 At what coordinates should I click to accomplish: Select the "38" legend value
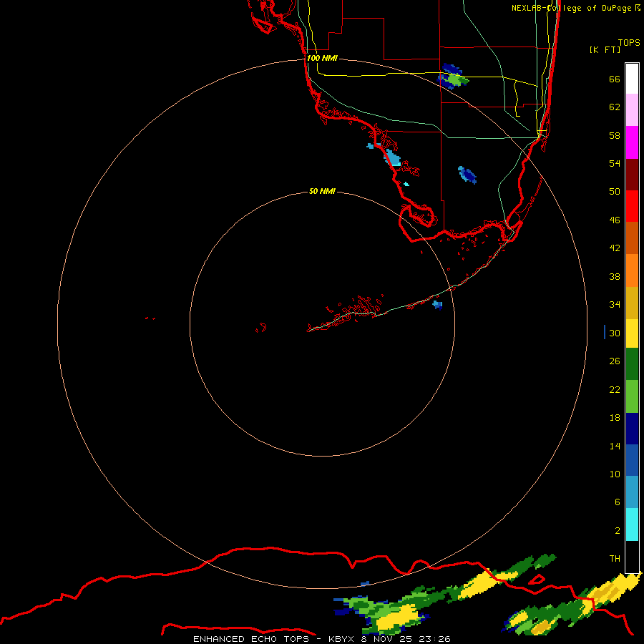615,277
